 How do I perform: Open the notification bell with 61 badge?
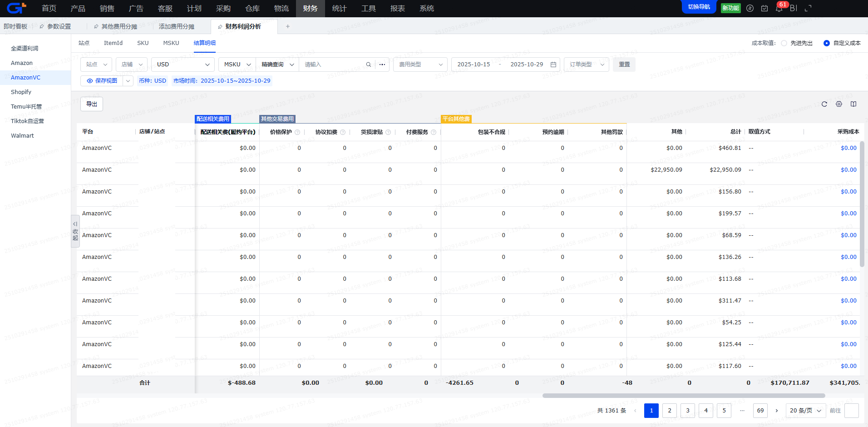pyautogui.click(x=779, y=9)
